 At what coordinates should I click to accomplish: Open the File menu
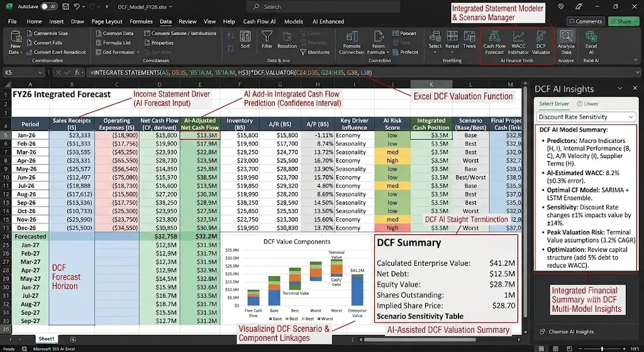click(13, 21)
